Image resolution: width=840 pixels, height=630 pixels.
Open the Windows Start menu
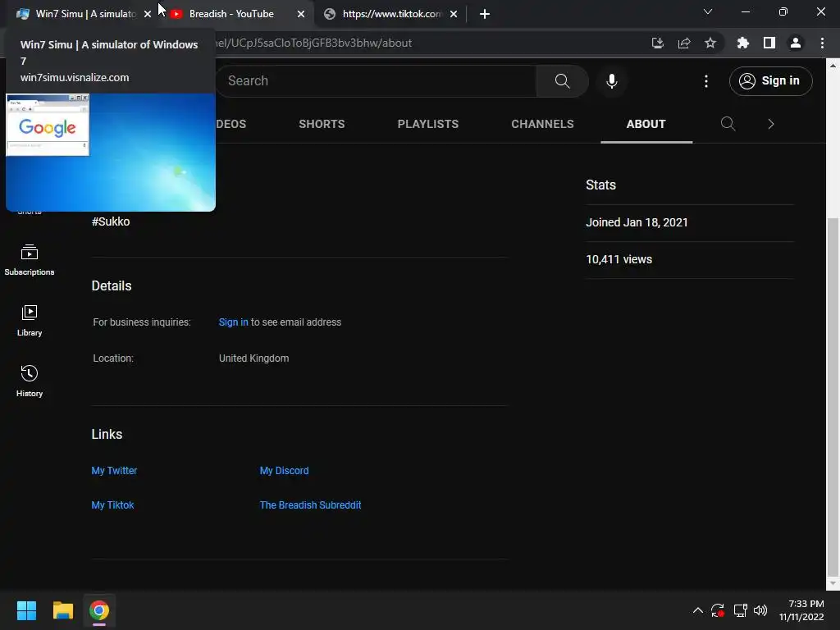tap(26, 610)
